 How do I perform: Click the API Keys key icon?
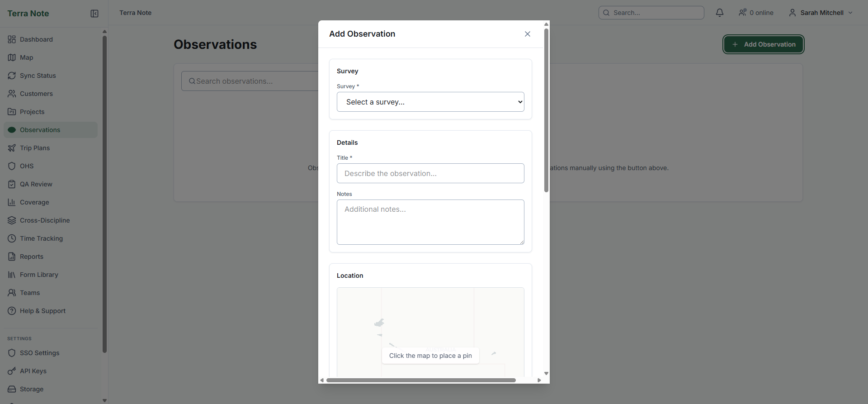[12, 371]
